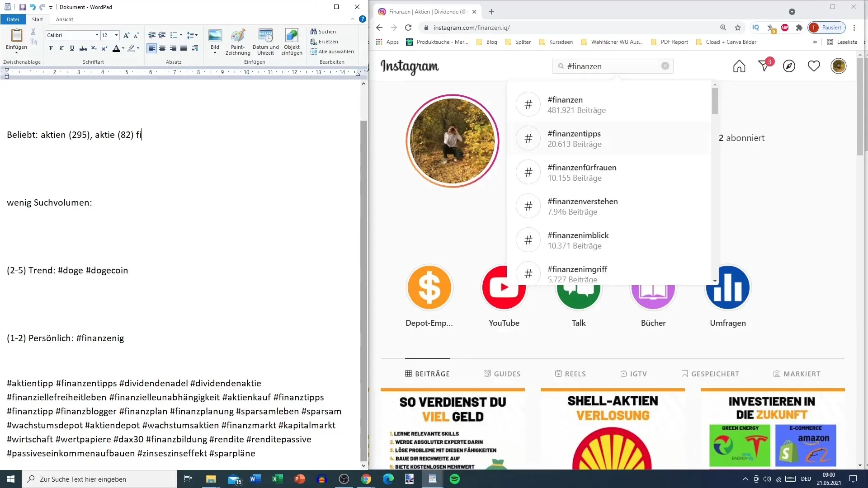This screenshot has height=488, width=868.
Task: Open the Chrome extensions puzzle icon
Action: [799, 28]
